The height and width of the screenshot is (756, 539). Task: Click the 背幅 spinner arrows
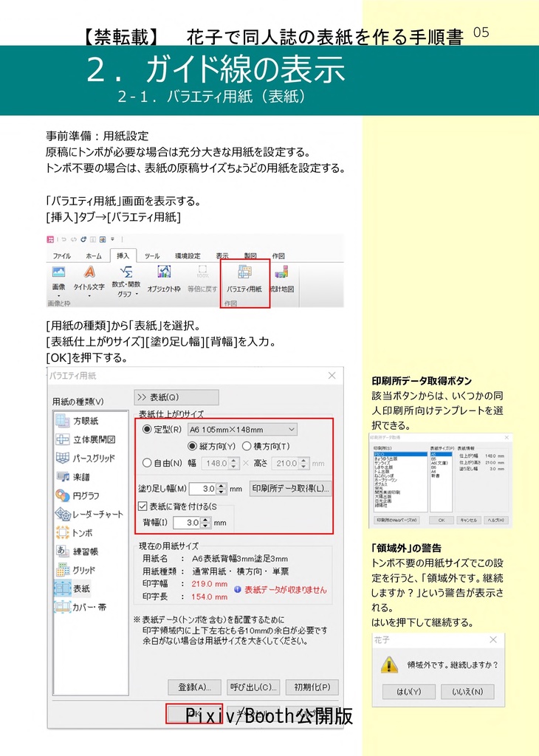[205, 523]
